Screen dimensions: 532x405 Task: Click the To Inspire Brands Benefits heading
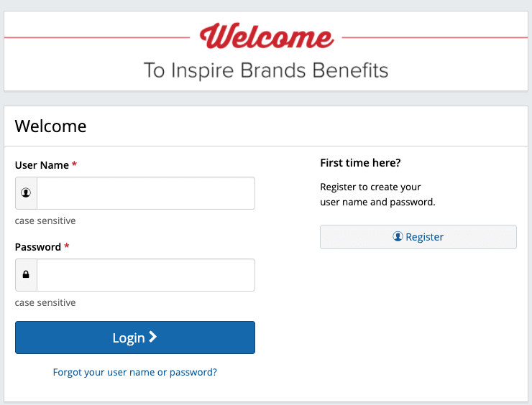click(266, 70)
